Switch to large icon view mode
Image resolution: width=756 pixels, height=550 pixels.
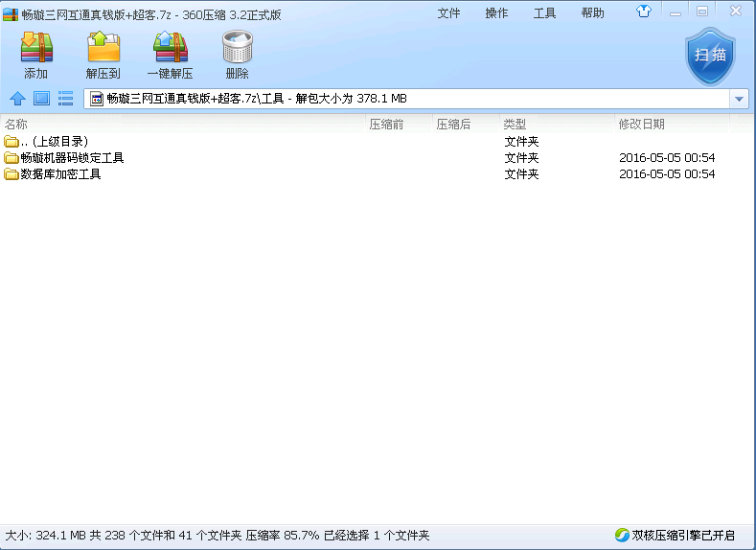[x=41, y=98]
